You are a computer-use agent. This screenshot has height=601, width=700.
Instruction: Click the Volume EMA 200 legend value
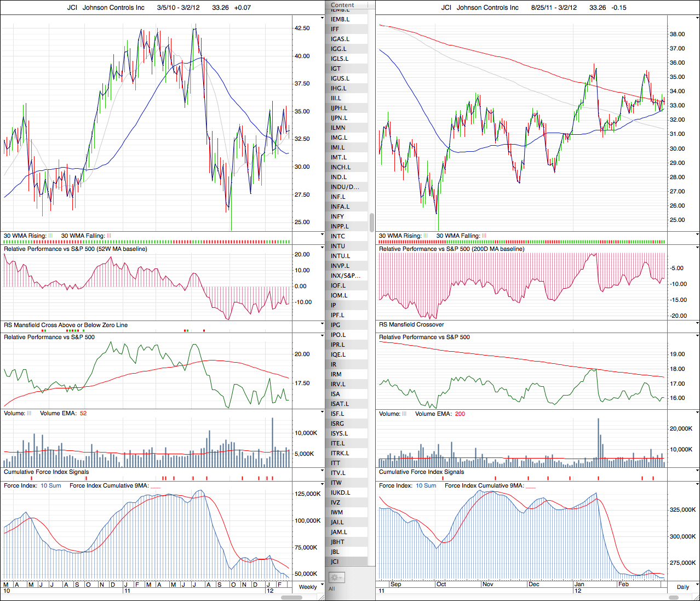[x=460, y=414]
